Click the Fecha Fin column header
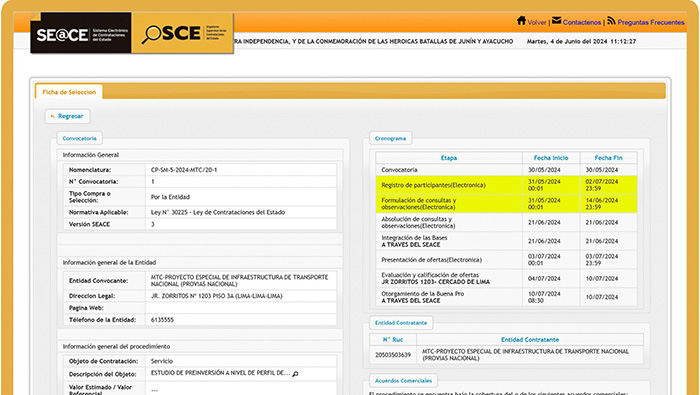700x395 pixels. pos(608,158)
